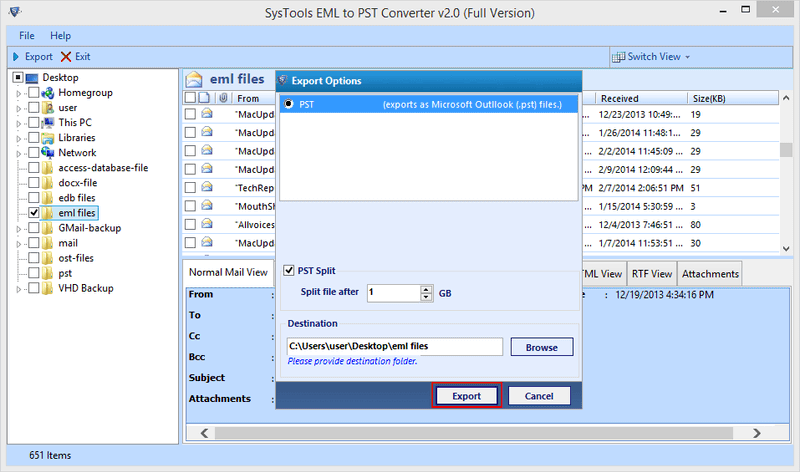Click the This PC computer icon
The image size is (800, 472).
tap(48, 123)
